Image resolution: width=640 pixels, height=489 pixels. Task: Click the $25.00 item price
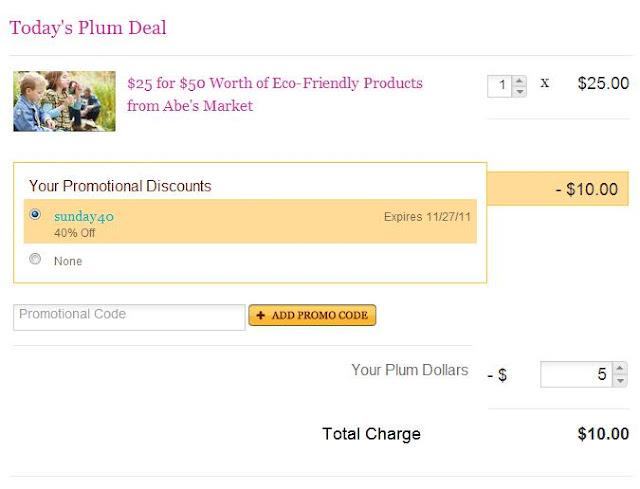tap(603, 83)
